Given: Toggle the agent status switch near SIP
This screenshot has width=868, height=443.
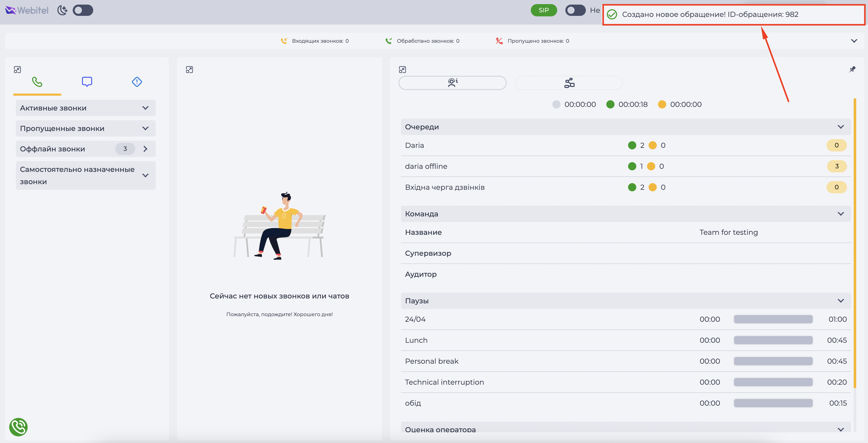Looking at the screenshot, I should 575,10.
